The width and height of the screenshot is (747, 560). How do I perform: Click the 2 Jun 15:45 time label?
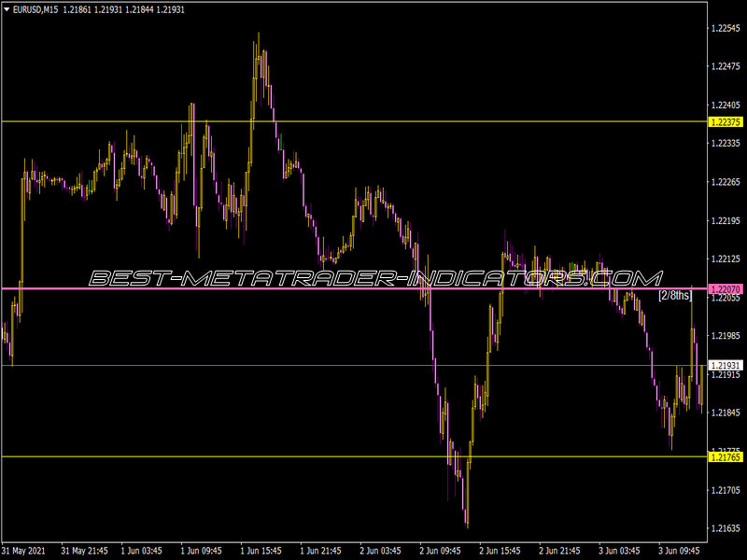coord(500,551)
